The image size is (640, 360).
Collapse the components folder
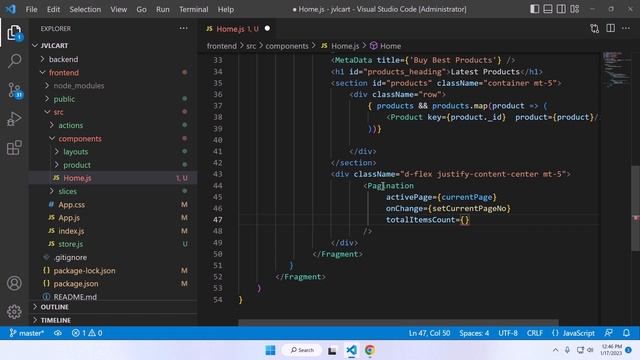80,138
